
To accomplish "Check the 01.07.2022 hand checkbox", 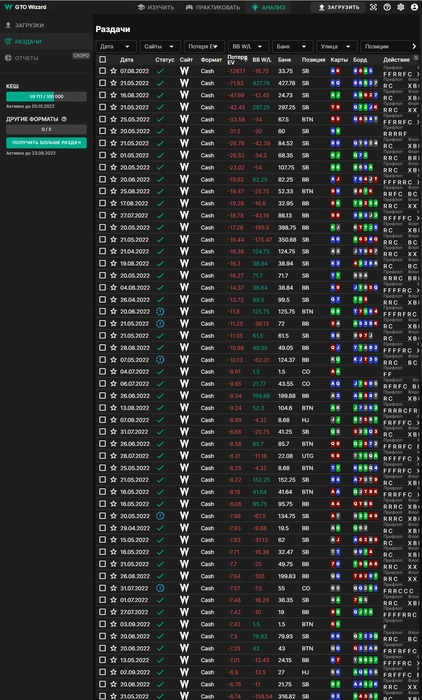I will click(103, 600).
